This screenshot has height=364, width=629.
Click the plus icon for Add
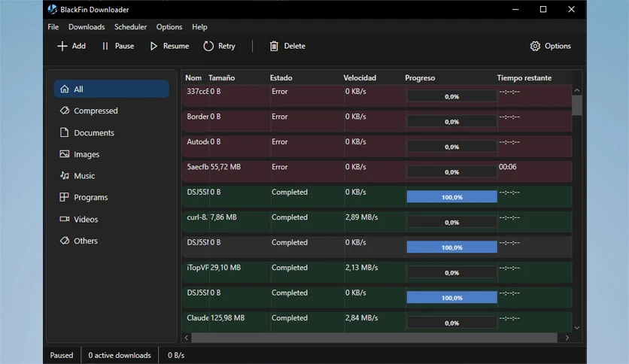pos(62,46)
